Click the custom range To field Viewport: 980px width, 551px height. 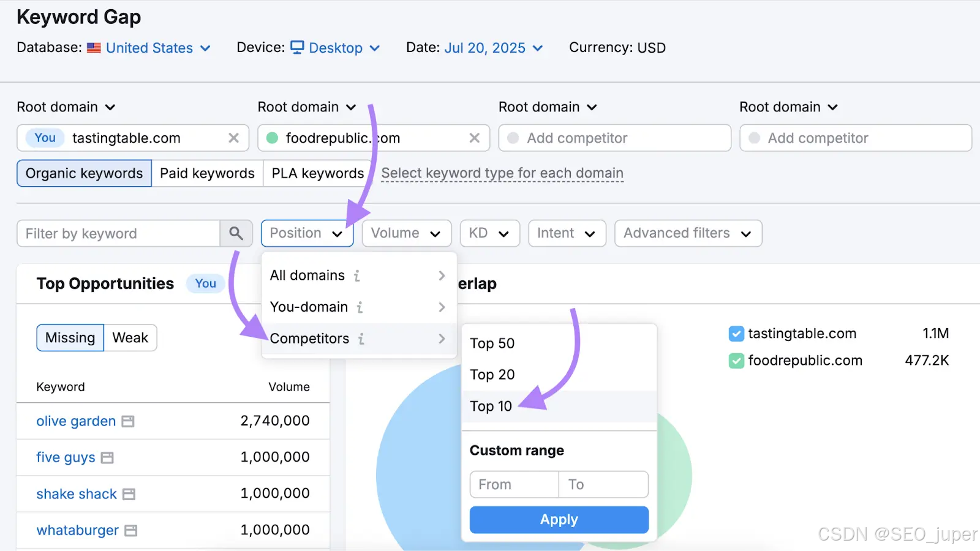[603, 485]
